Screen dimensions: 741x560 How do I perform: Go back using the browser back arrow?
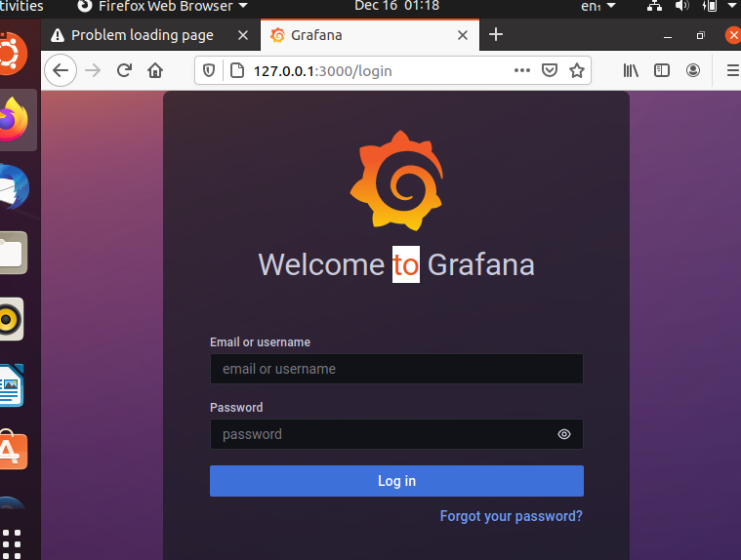point(61,71)
